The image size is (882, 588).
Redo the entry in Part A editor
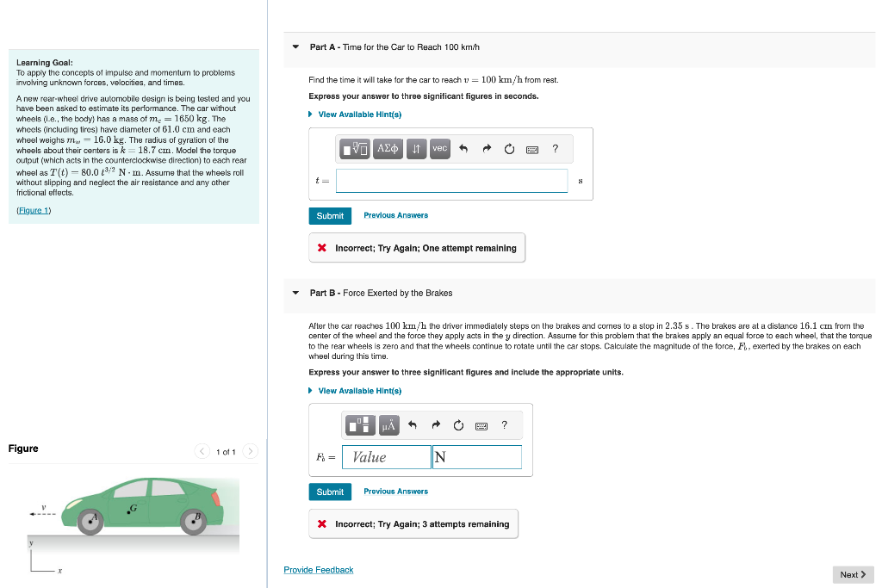486,148
